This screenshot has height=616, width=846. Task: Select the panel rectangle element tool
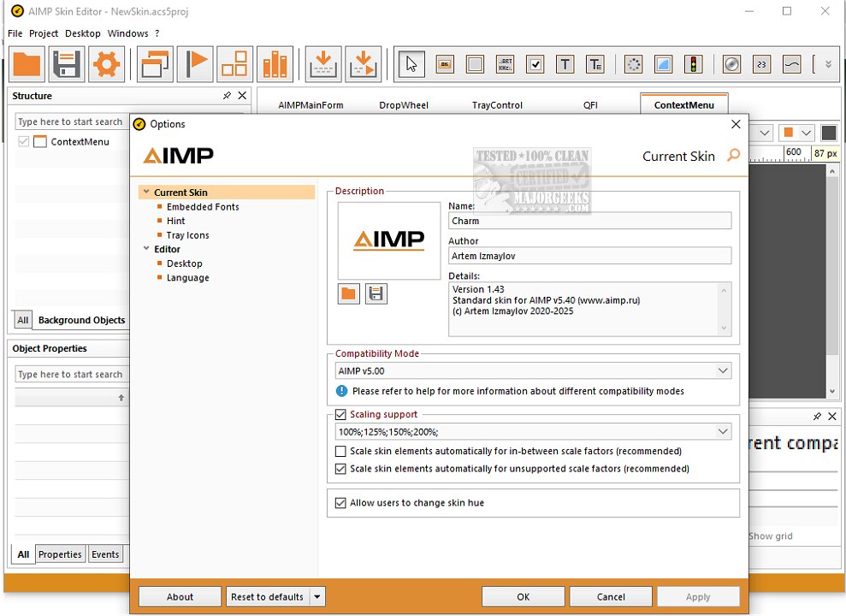(475, 65)
